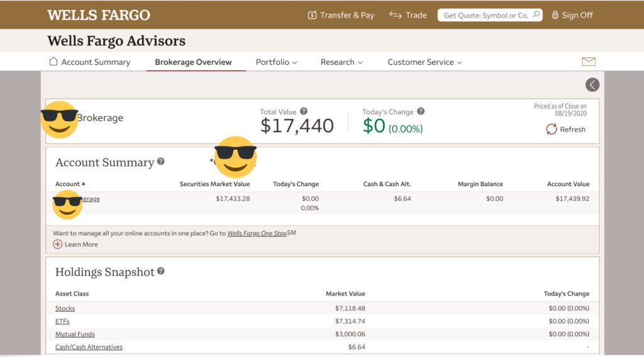Click the search magnifier in quote box
644x357 pixels.
536,14
